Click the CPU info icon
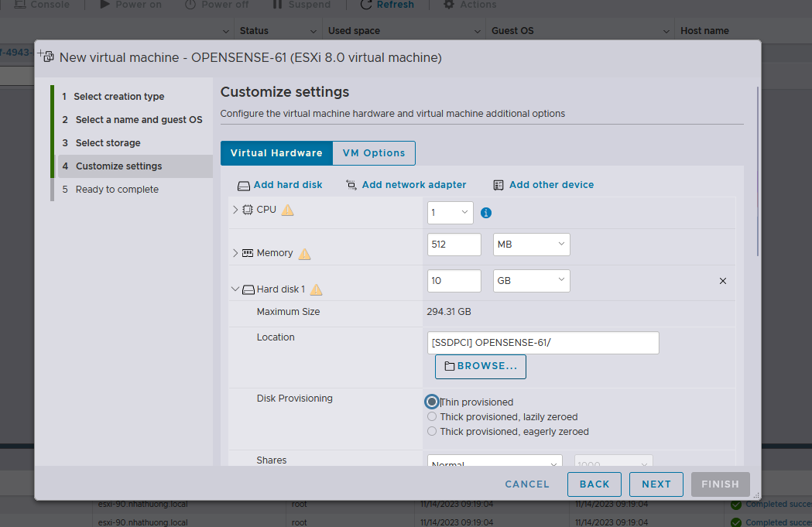Viewport: 812px width, 527px height. pos(486,213)
